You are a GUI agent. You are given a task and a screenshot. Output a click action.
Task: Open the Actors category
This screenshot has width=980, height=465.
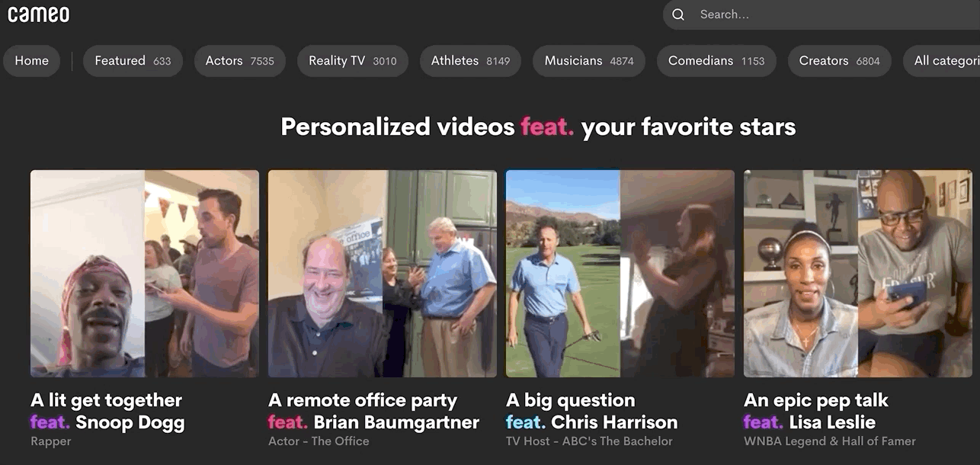pos(240,61)
